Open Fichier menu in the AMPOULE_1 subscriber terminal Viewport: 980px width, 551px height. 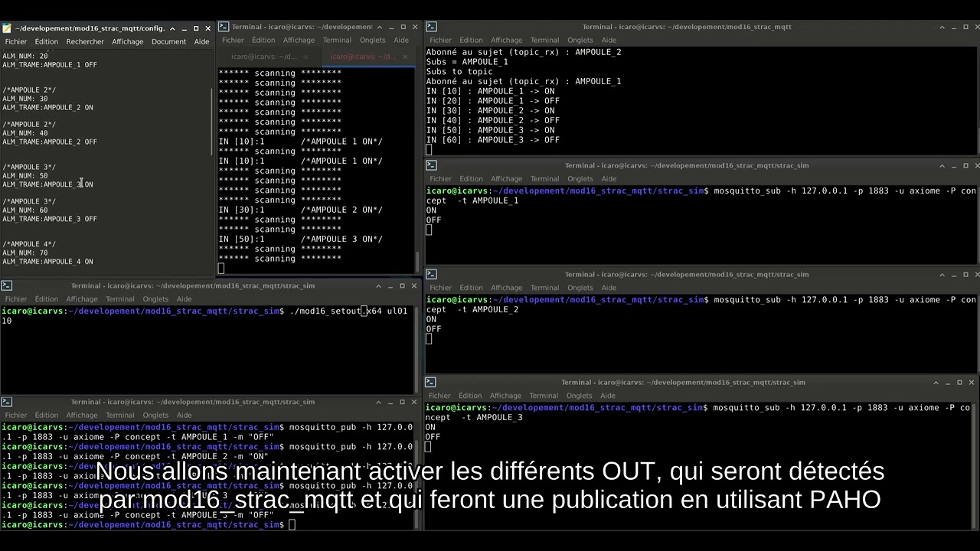440,179
